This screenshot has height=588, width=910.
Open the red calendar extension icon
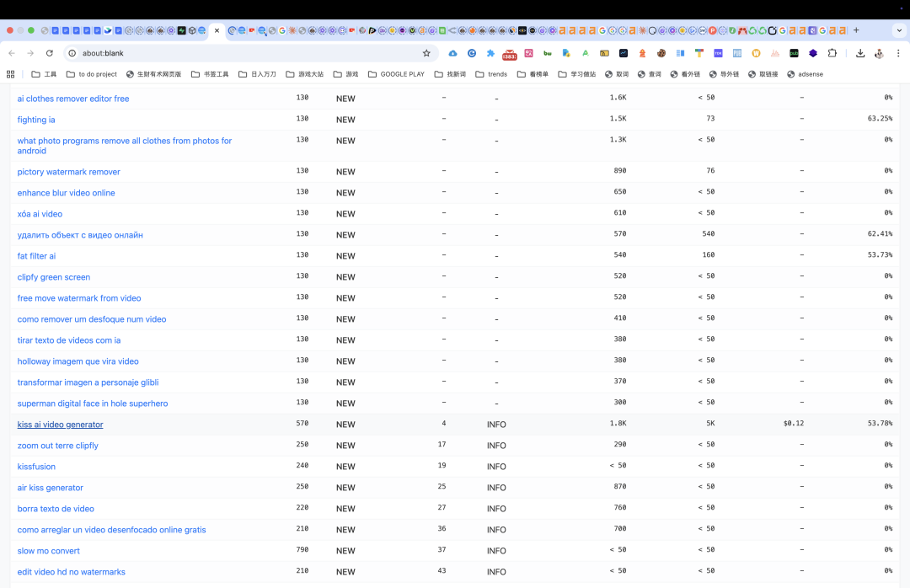[x=510, y=55]
